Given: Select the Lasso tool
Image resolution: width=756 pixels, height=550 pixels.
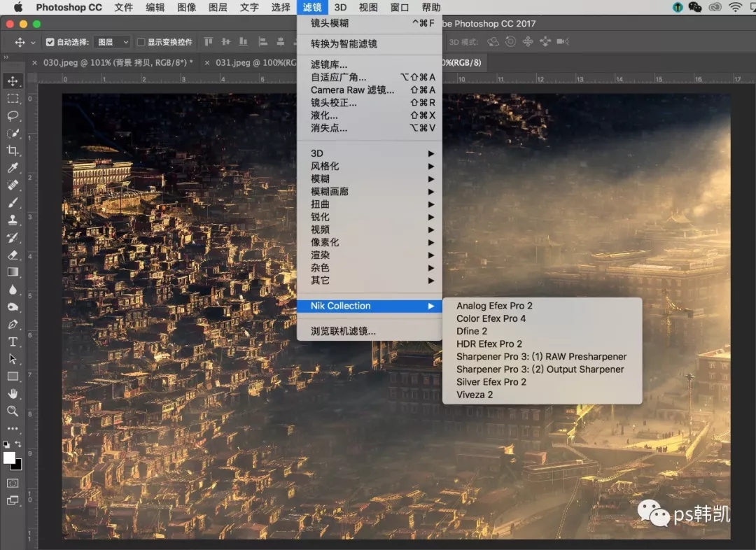Looking at the screenshot, I should click(13, 115).
